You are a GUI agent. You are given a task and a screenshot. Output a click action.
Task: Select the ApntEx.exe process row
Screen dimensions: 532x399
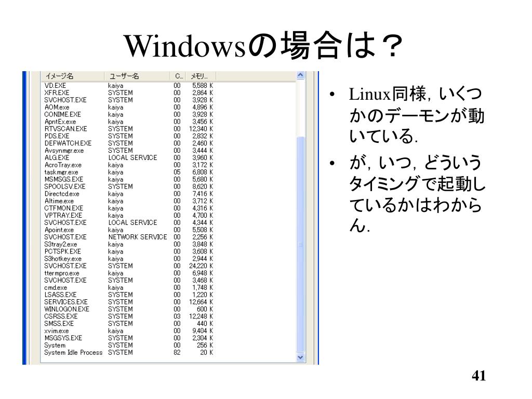pyautogui.click(x=129, y=122)
